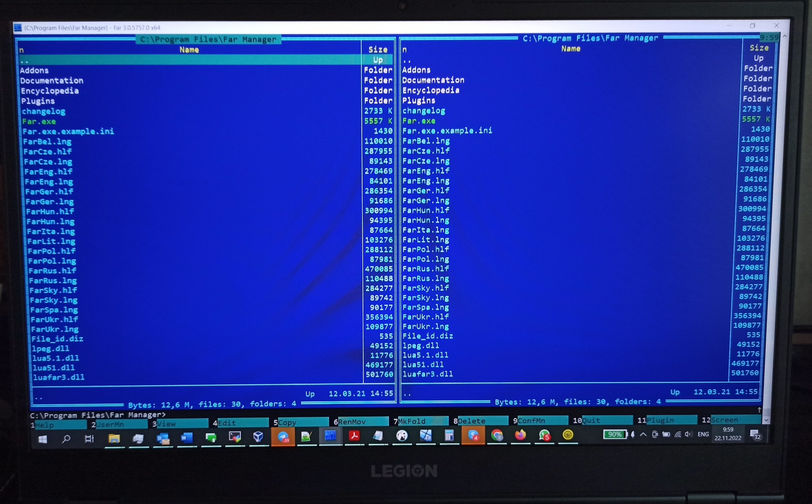The height and width of the screenshot is (504, 812).
Task: Click left panel Name column header
Action: point(189,50)
